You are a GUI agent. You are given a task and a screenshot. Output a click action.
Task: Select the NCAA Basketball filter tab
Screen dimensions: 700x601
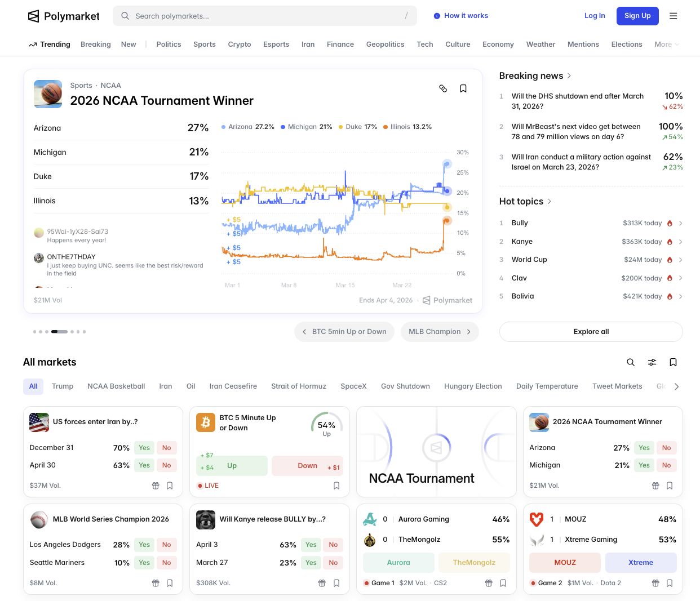tap(116, 386)
